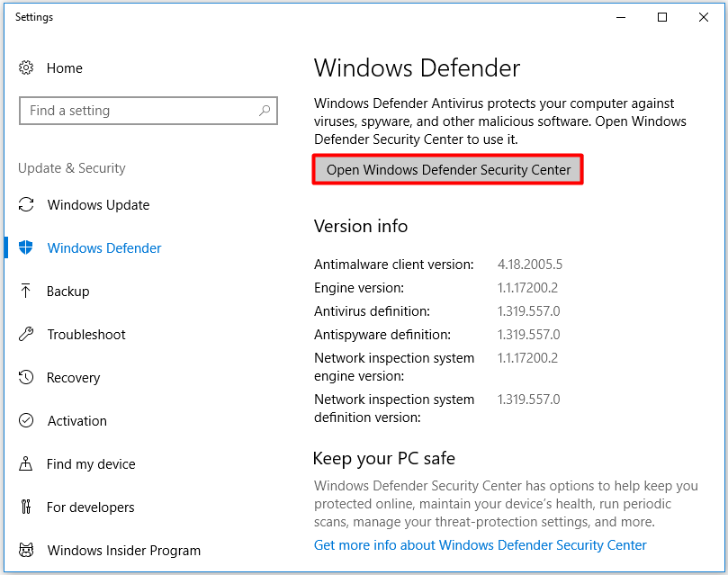Open Windows Insider Program page
Viewport: 728px width, 575px height.
pos(124,551)
